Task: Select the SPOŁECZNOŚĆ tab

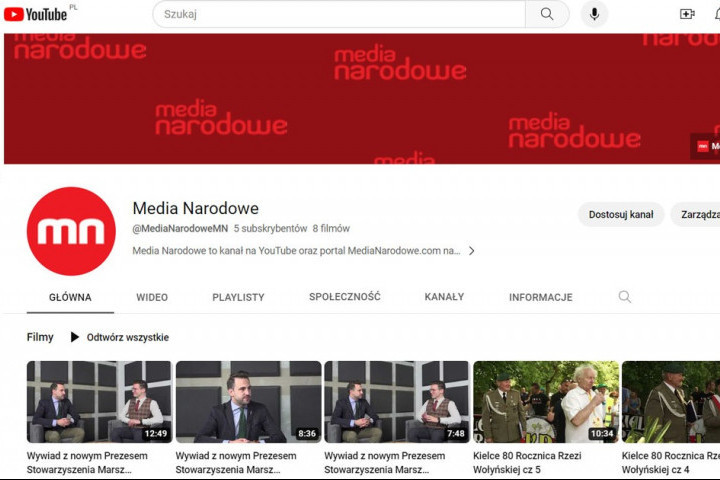Action: coord(344,297)
